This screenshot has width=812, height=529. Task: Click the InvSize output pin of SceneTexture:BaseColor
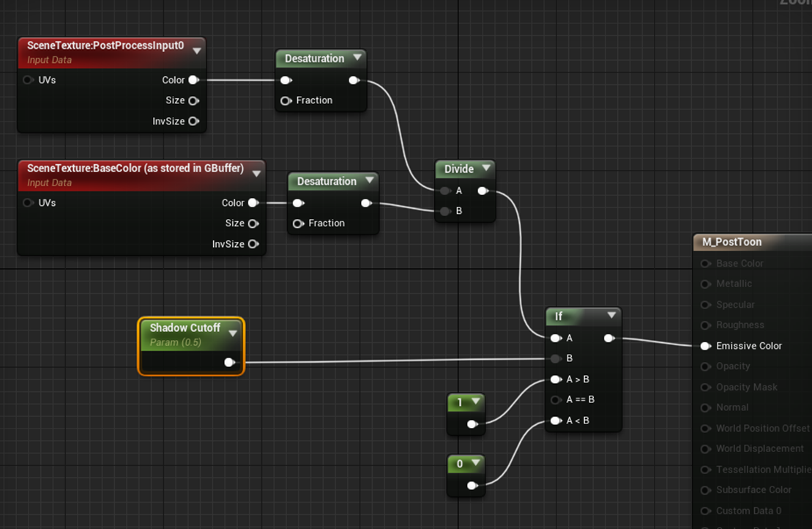[253, 244]
